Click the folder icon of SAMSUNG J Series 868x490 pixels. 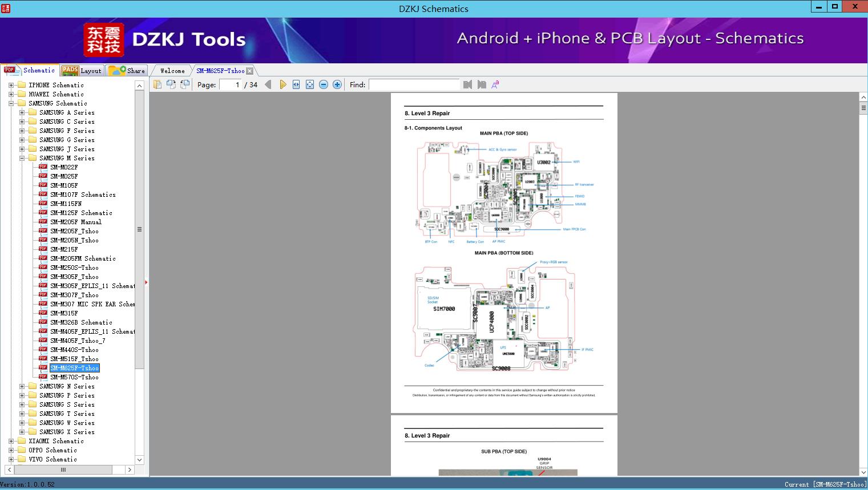[33, 149]
